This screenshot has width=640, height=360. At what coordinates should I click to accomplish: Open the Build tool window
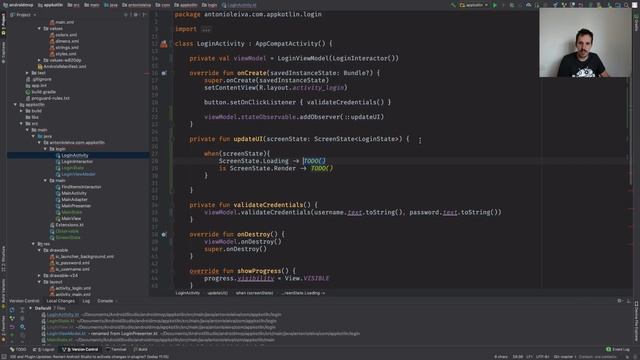point(140,349)
